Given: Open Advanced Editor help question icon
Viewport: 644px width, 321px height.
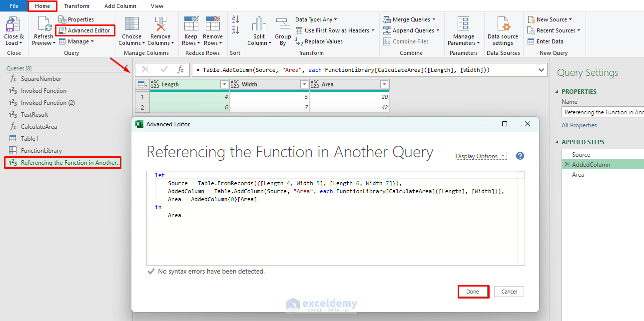Looking at the screenshot, I should (520, 156).
